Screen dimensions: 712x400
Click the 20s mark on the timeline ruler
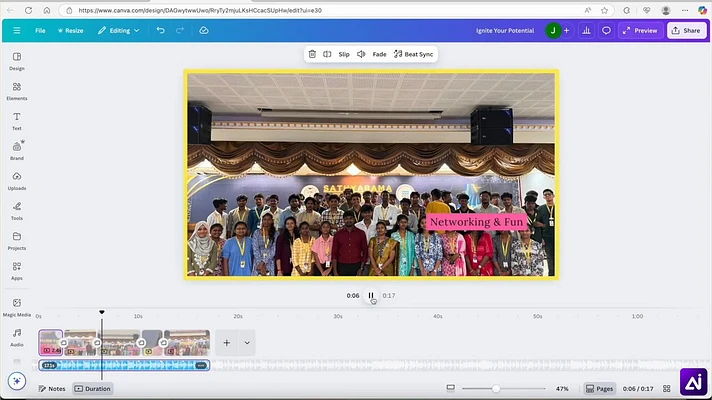(x=238, y=316)
